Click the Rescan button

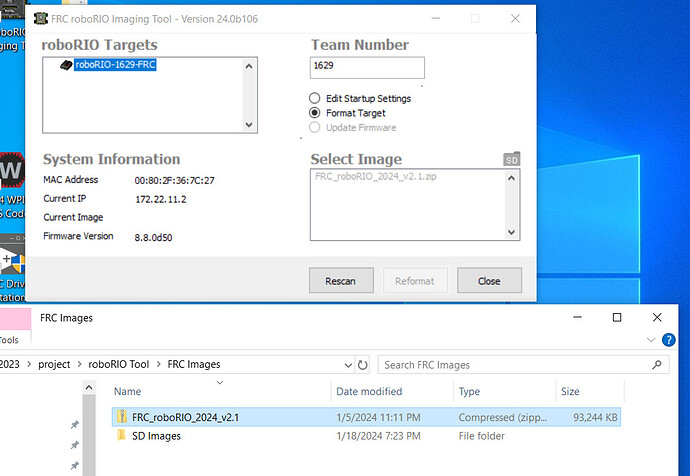(x=341, y=280)
